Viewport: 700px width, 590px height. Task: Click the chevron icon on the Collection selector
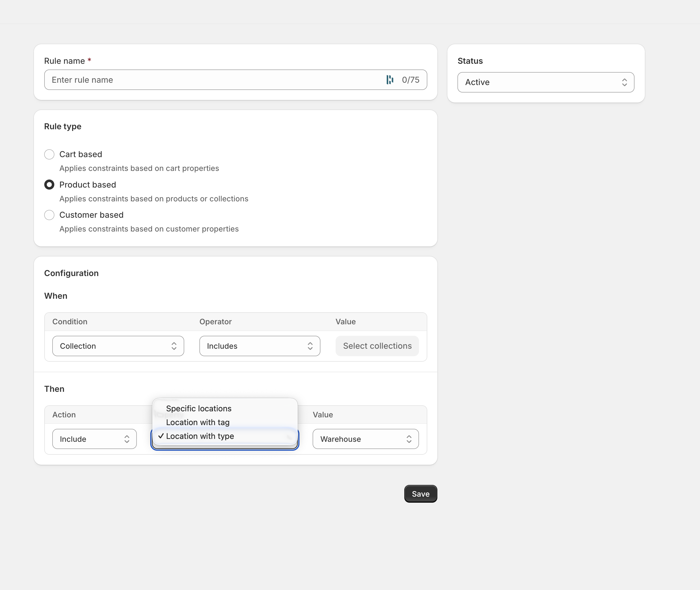(174, 346)
